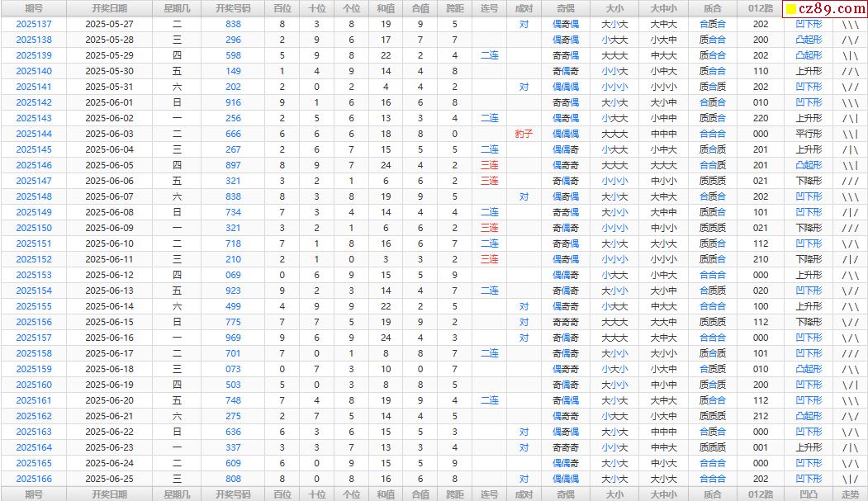Click the 走势 label in footer row
The height and width of the screenshot is (501, 868).
(851, 494)
